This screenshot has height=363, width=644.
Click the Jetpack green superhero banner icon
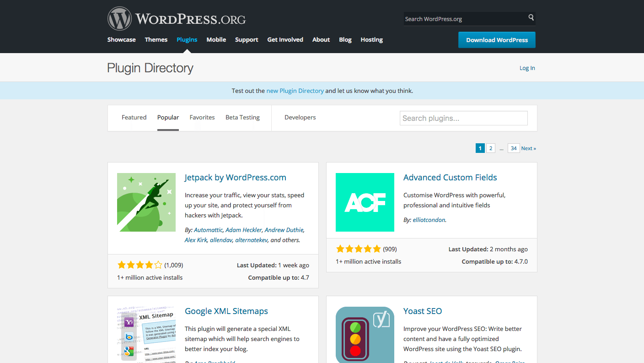146,202
